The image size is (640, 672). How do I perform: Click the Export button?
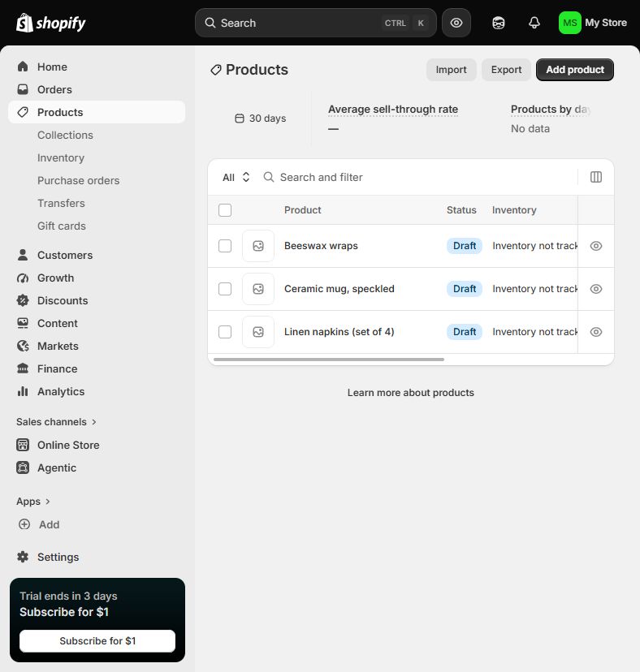click(x=506, y=70)
